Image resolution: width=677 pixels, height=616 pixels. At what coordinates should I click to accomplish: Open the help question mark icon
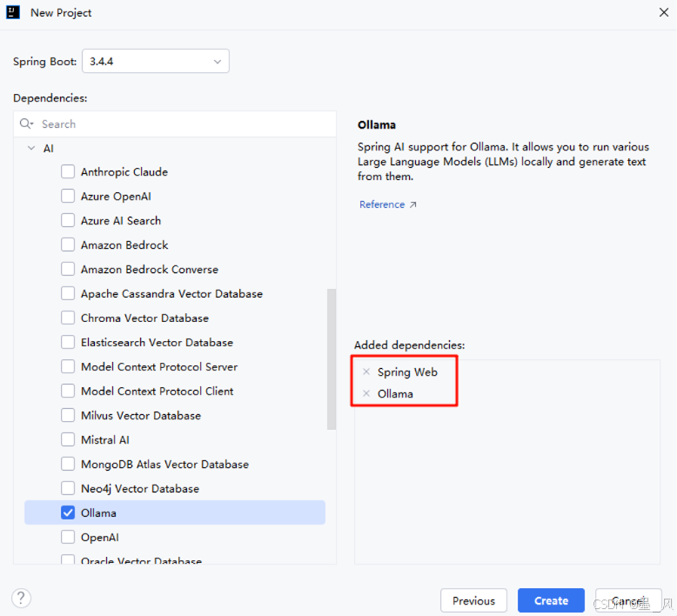pos(21,598)
